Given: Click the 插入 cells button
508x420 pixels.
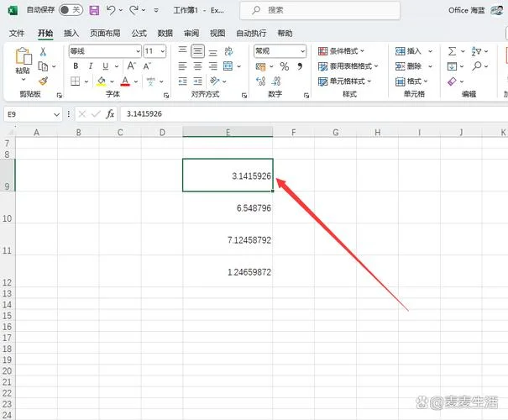Looking at the screenshot, I should [x=408, y=51].
